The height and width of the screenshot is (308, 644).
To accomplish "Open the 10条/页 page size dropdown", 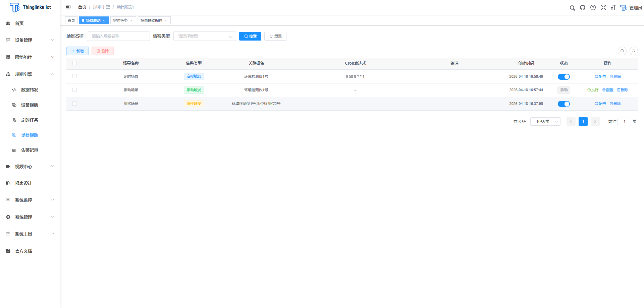I will pos(545,122).
